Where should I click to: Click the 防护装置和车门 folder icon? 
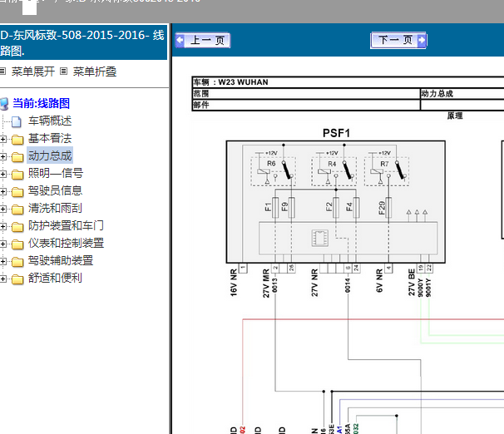coord(17,226)
